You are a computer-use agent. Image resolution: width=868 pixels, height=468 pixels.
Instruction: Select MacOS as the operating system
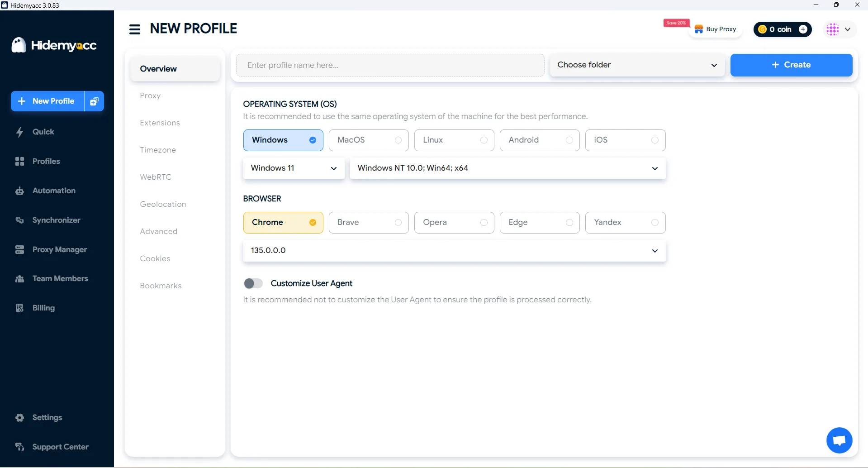click(368, 140)
